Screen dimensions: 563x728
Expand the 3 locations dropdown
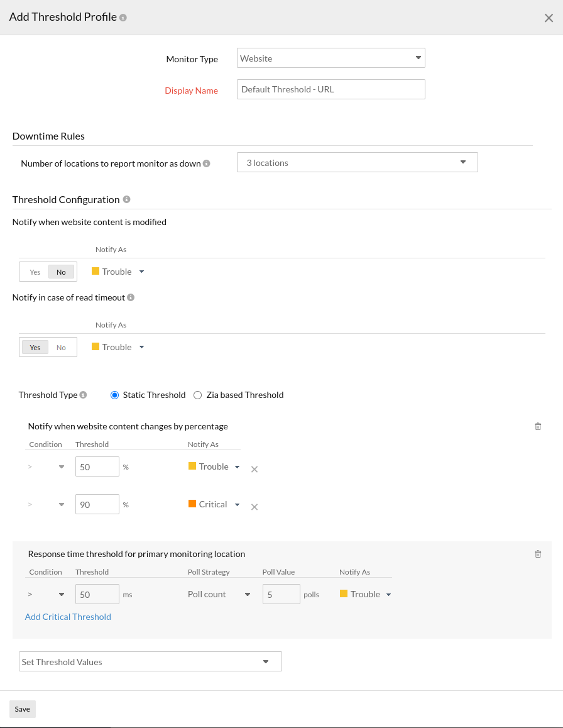(357, 163)
